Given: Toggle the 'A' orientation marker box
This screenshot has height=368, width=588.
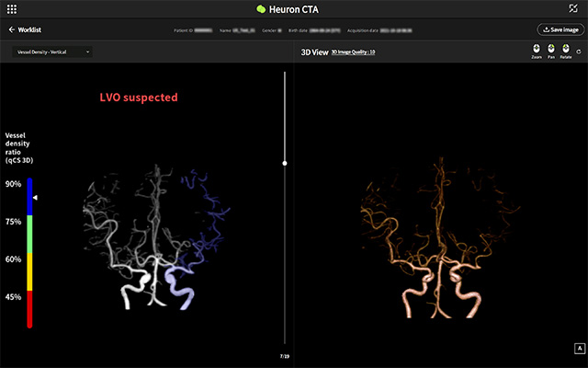Looking at the screenshot, I should [579, 348].
